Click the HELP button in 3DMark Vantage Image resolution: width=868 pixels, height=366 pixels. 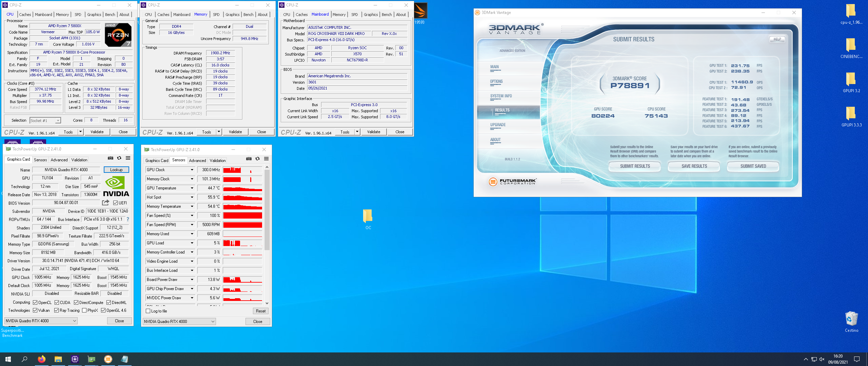click(x=777, y=39)
